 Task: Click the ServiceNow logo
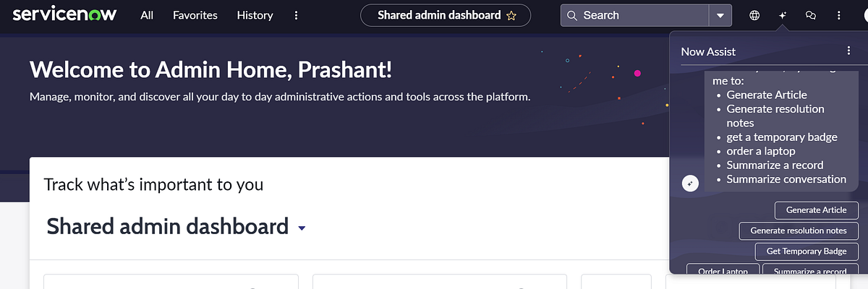coord(64,15)
